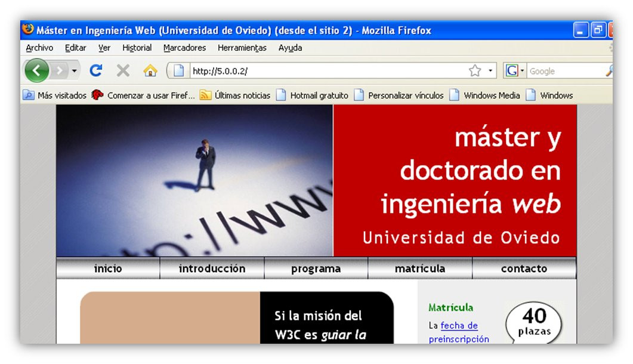Go to the introducción navigation tab
The width and height of the screenshot is (633, 364).
212,269
